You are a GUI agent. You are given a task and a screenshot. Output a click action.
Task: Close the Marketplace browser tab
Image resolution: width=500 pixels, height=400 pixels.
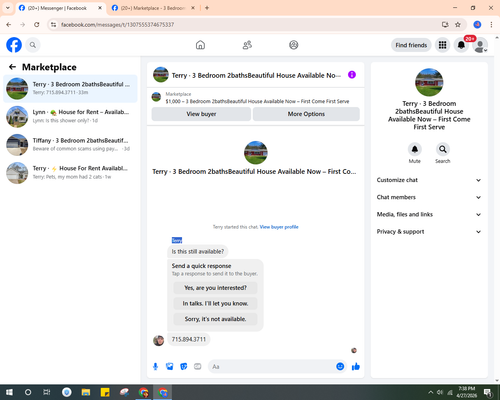coord(193,8)
